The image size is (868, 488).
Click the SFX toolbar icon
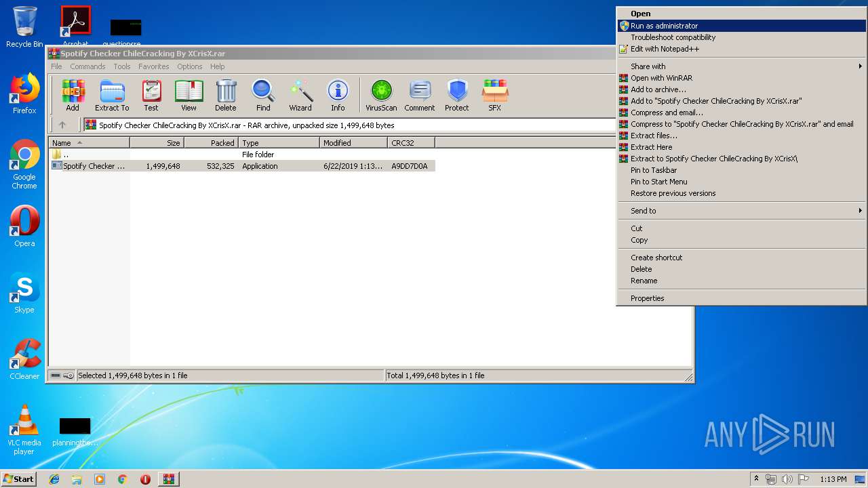point(495,95)
